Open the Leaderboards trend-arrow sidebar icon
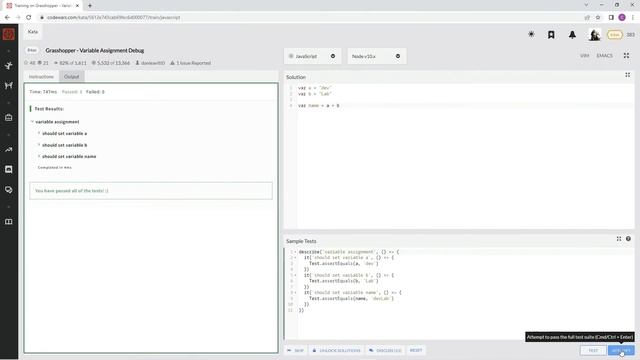Screen dimensions: 640x360 tap(9, 149)
